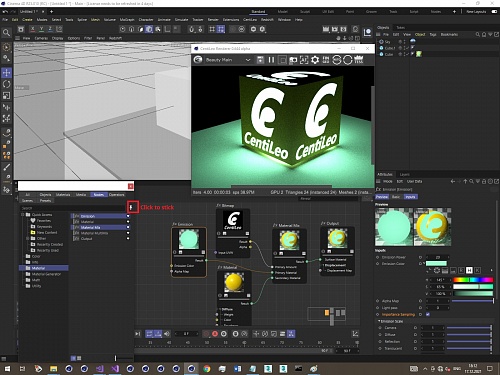The image size is (500, 375).
Task: Toggle Z axis lock
Action: pos(50,29)
